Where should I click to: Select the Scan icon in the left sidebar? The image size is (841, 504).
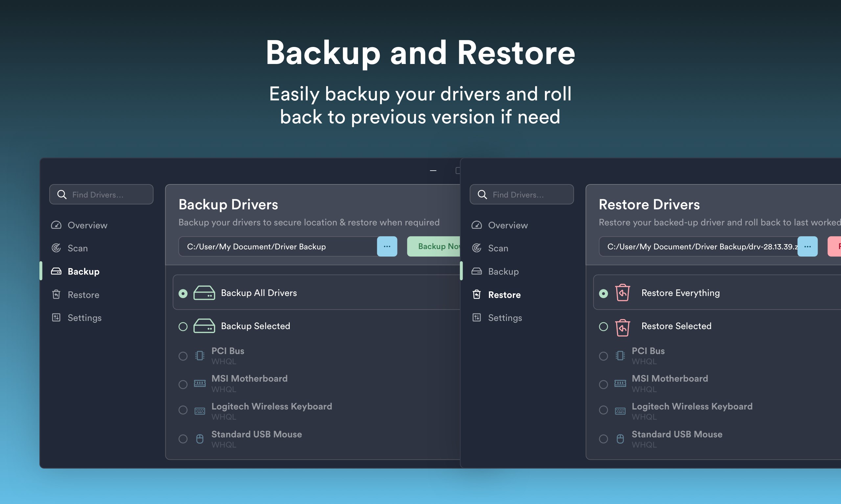(57, 248)
